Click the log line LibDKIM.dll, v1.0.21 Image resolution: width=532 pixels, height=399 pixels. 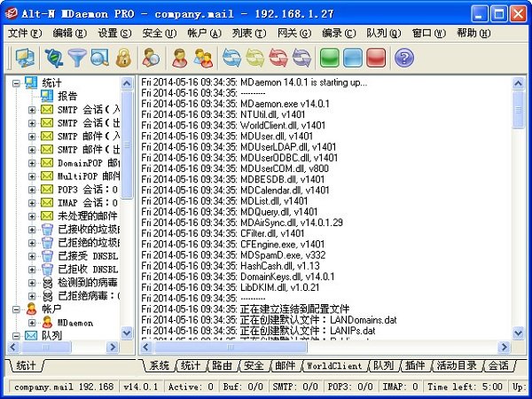point(230,287)
